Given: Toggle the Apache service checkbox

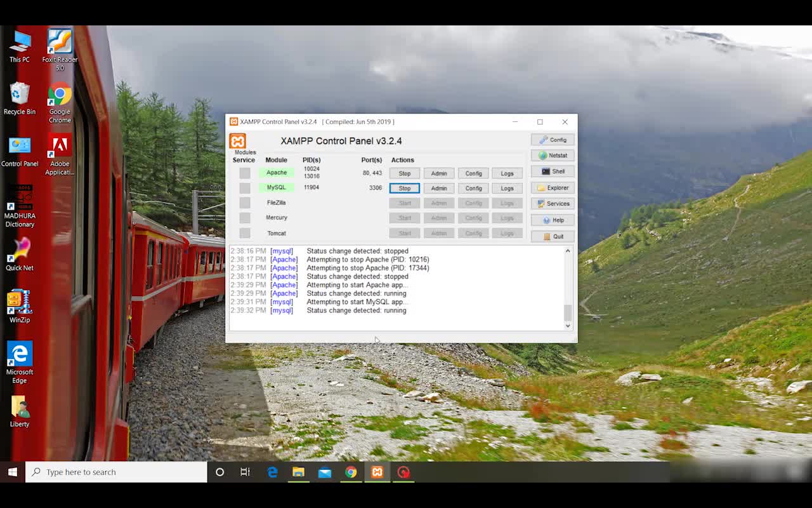Looking at the screenshot, I should point(245,173).
